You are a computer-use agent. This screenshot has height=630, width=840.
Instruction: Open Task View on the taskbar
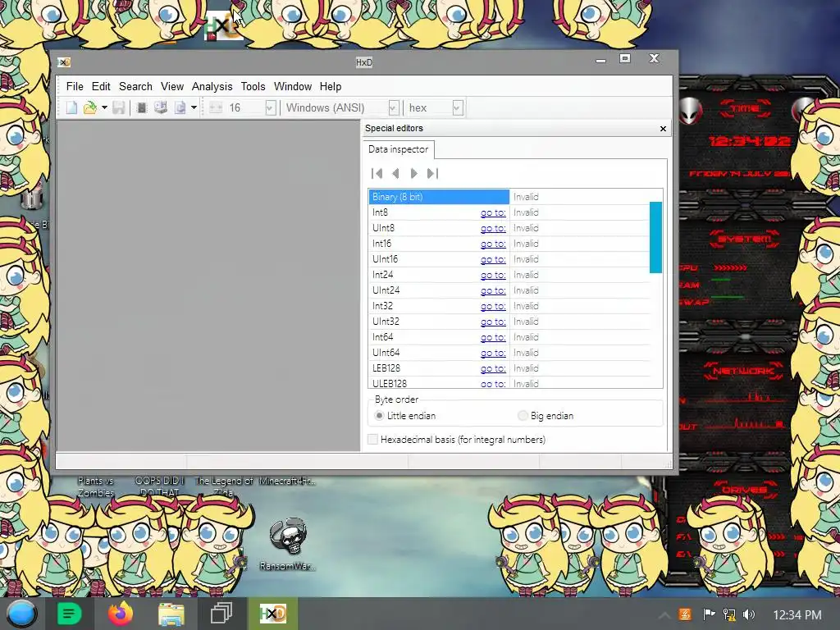(221, 614)
